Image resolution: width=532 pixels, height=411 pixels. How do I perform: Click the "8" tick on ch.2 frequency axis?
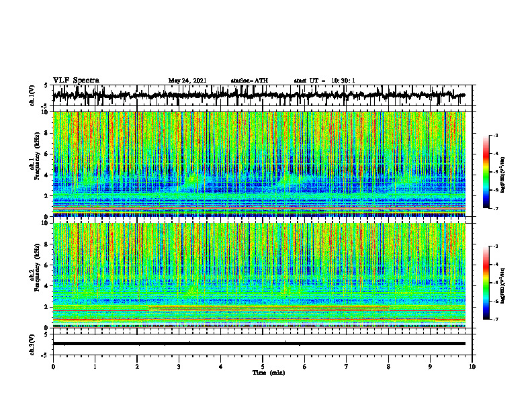pos(46,244)
